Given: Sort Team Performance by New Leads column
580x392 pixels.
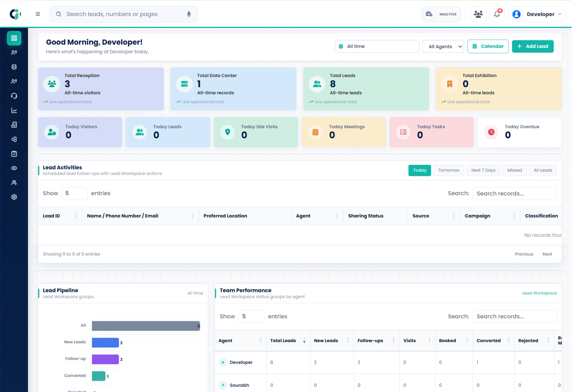Looking at the screenshot, I should [x=332, y=341].
